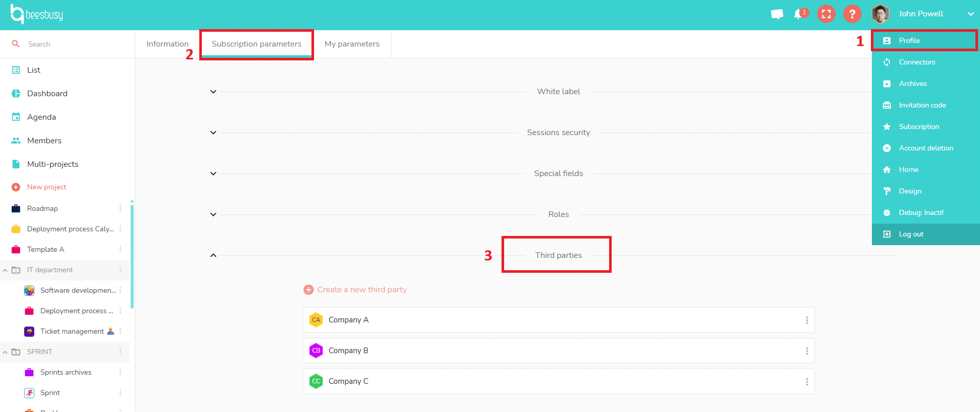Toggle fullscreen mode icon
The width and height of the screenshot is (980, 412).
tap(826, 14)
